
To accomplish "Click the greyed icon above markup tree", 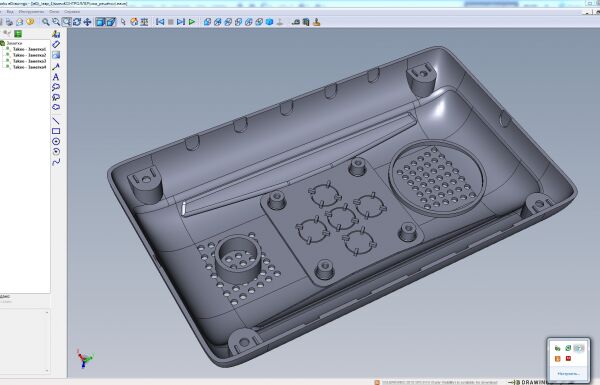I will (x=7, y=34).
